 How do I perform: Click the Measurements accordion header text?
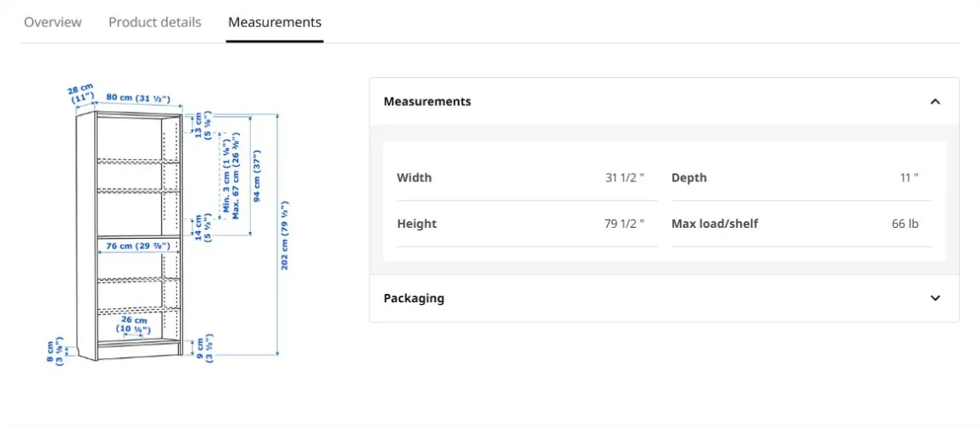pyautogui.click(x=427, y=101)
